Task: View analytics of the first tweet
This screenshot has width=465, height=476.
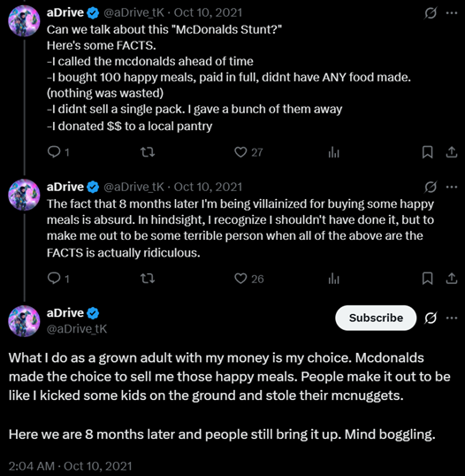Action: coord(333,152)
